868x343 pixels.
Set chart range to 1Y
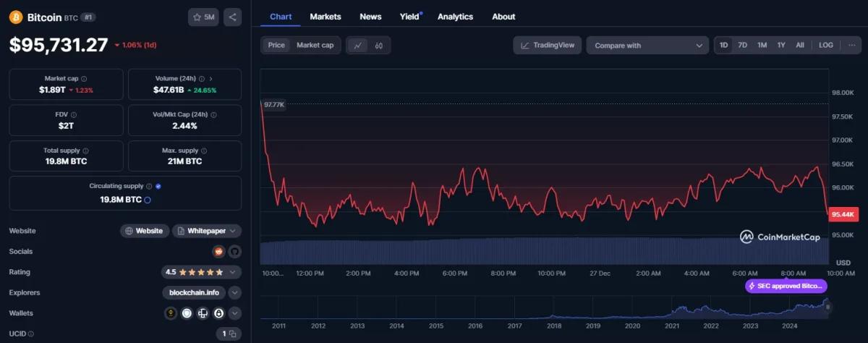pos(781,45)
